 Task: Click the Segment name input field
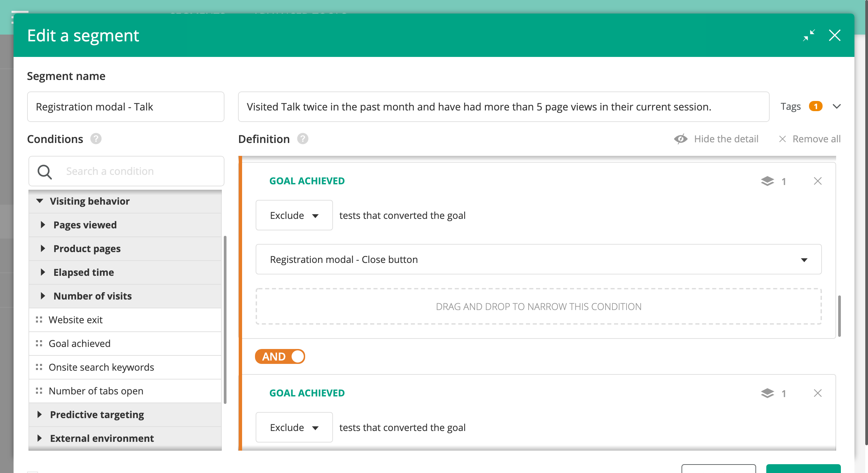[125, 107]
